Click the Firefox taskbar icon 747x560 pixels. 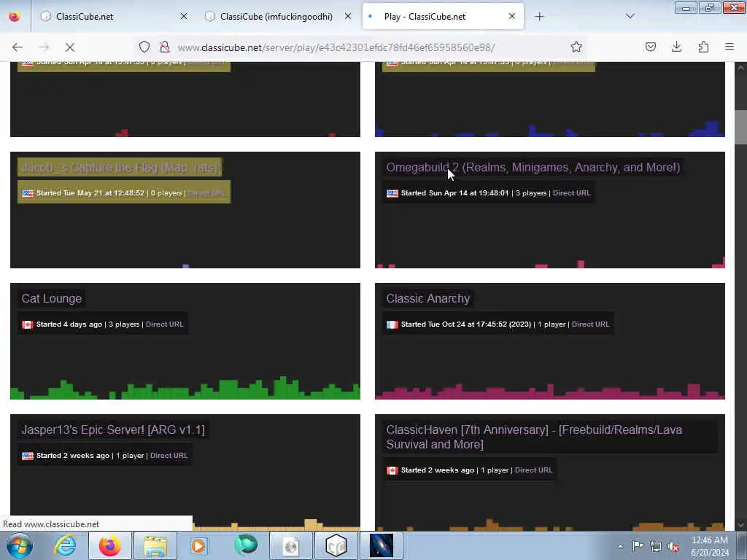(109, 545)
